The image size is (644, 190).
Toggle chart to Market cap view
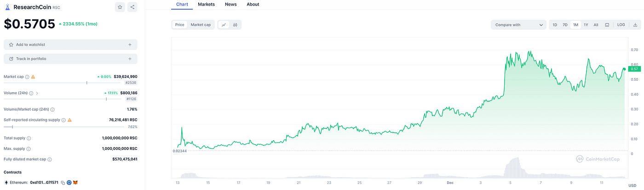[201, 25]
